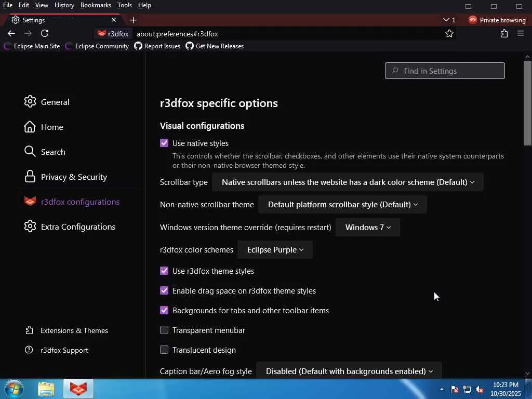Open the Extensions puzzle icon in toolbar
532x399 pixels.
(504, 33)
